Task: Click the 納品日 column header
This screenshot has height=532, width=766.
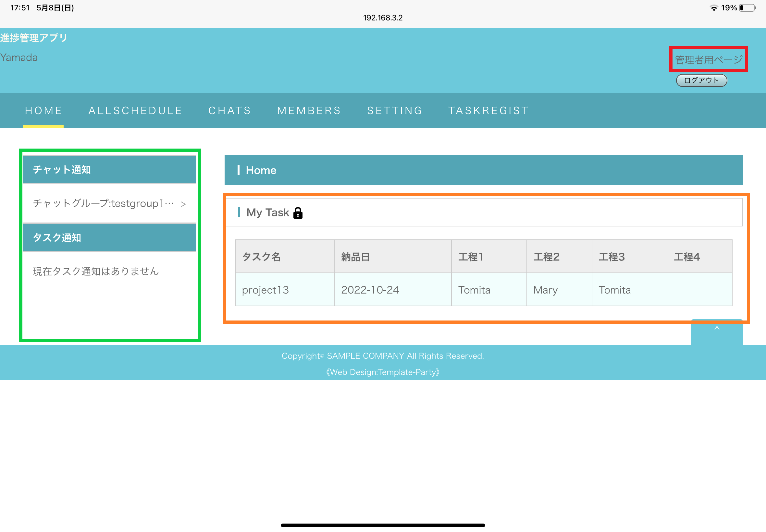Action: 392,257
